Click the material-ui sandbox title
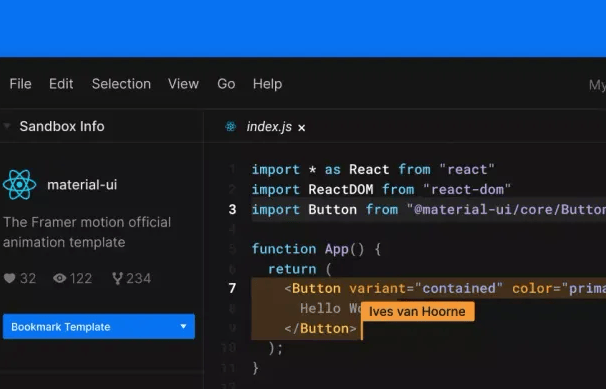Screen dimensions: 606x389 point(82,185)
